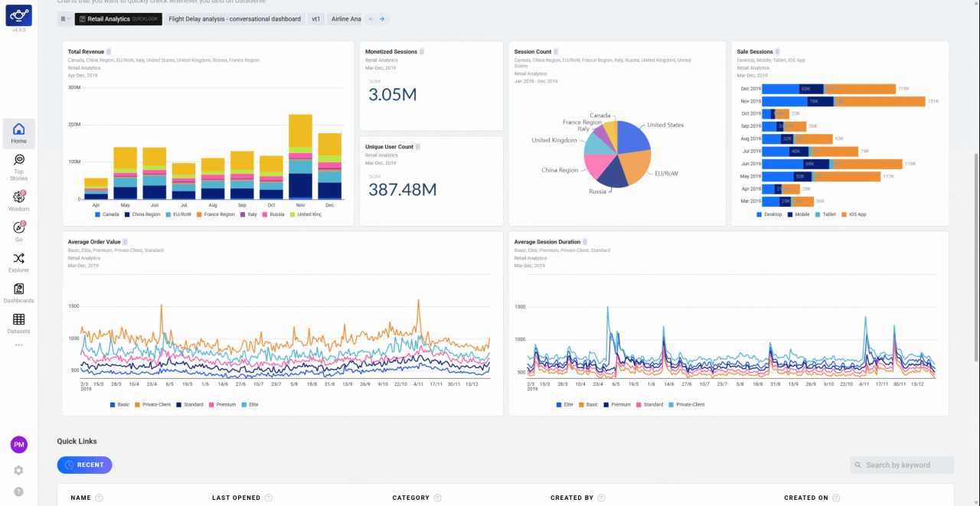Toggle Italy in Total Revenue legend
This screenshot has height=506, width=980.
pos(247,214)
